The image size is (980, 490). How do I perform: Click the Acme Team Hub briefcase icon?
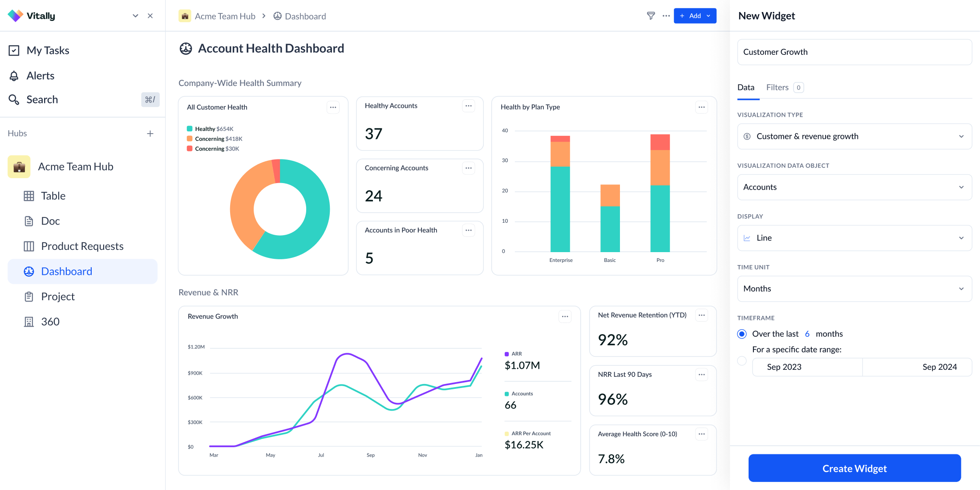[19, 167]
